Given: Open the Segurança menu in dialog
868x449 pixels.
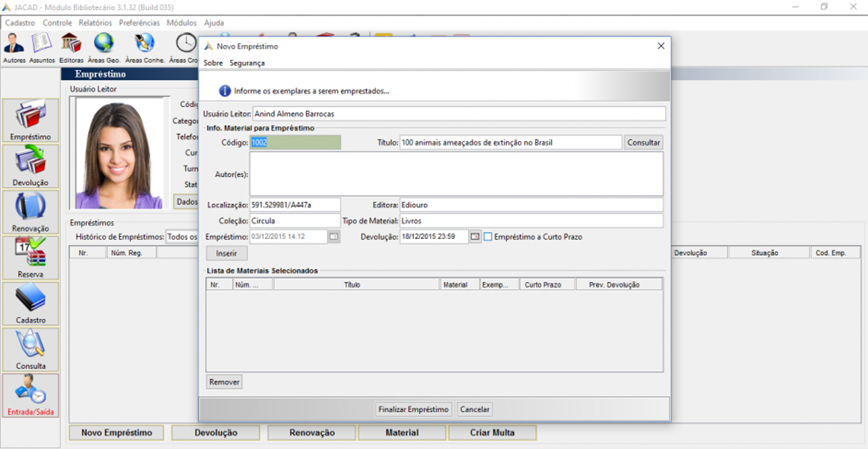Looking at the screenshot, I should [247, 63].
